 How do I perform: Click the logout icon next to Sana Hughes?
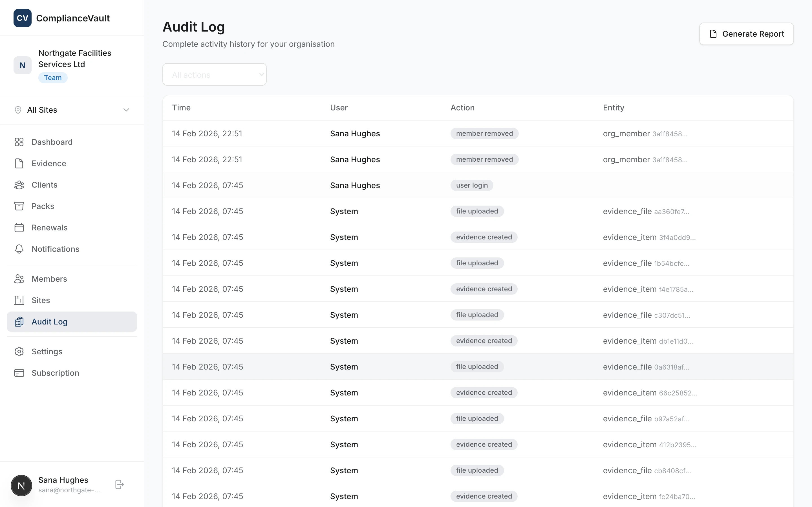(x=119, y=484)
